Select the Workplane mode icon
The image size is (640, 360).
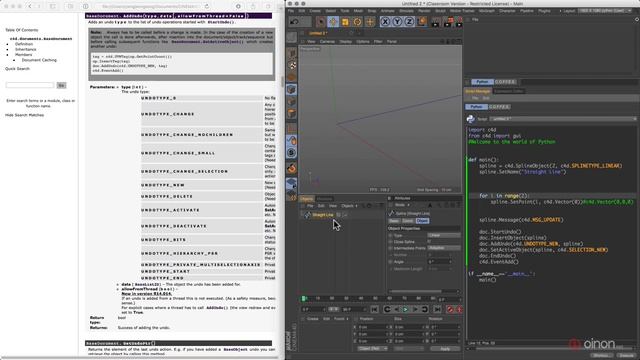pyautogui.click(x=291, y=78)
